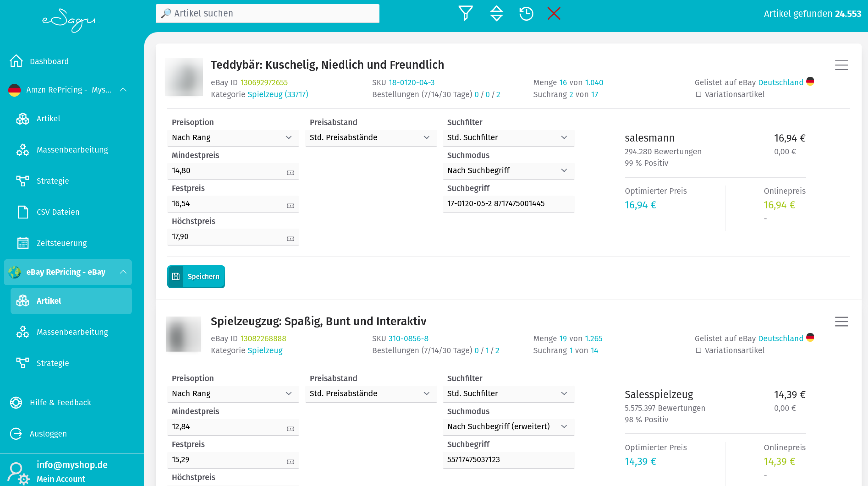Open hamburger menu for Teddybär article
The height and width of the screenshot is (486, 868).
coord(841,65)
